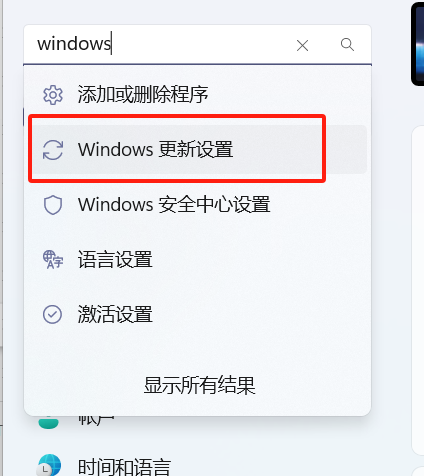This screenshot has height=476, width=424.
Task: Open the 添加或删除程序 result
Action: coord(197,94)
